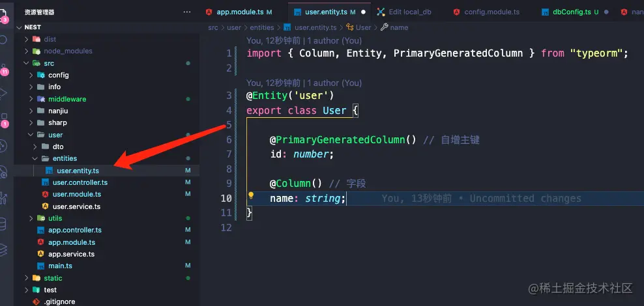Viewport: 644px width, 306px height.
Task: Expand the test folder
Action: click(x=26, y=290)
